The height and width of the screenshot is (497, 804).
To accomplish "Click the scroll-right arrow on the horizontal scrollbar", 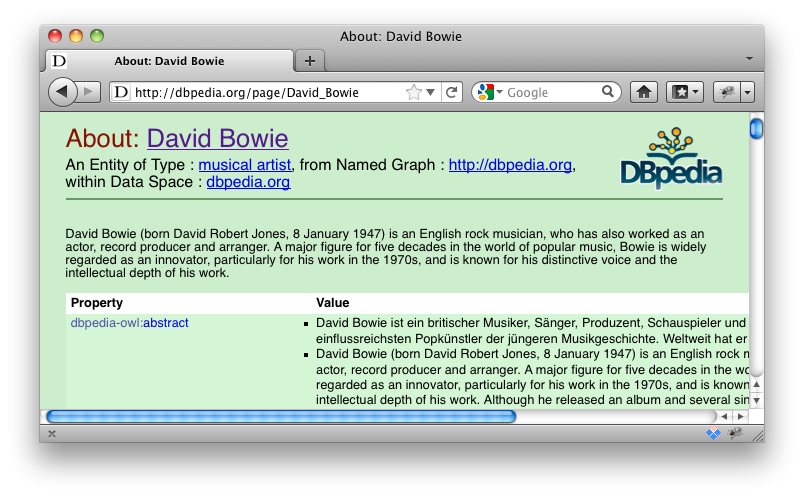I will coord(740,416).
